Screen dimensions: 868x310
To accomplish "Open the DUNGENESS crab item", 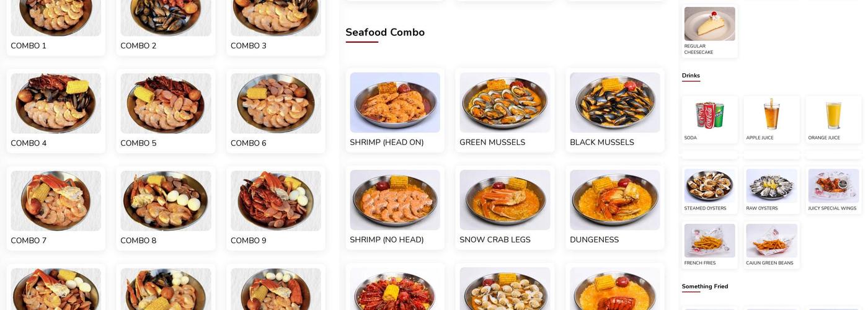I will 615,208.
